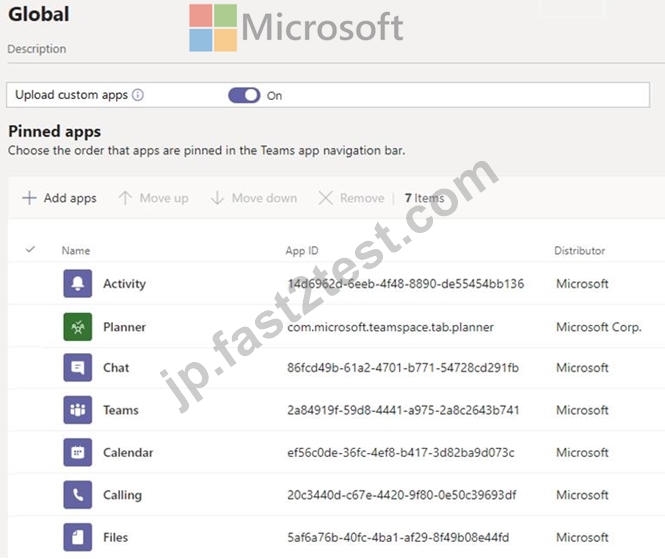This screenshot has height=559, width=665.
Task: Click the Remove button
Action: [351, 198]
